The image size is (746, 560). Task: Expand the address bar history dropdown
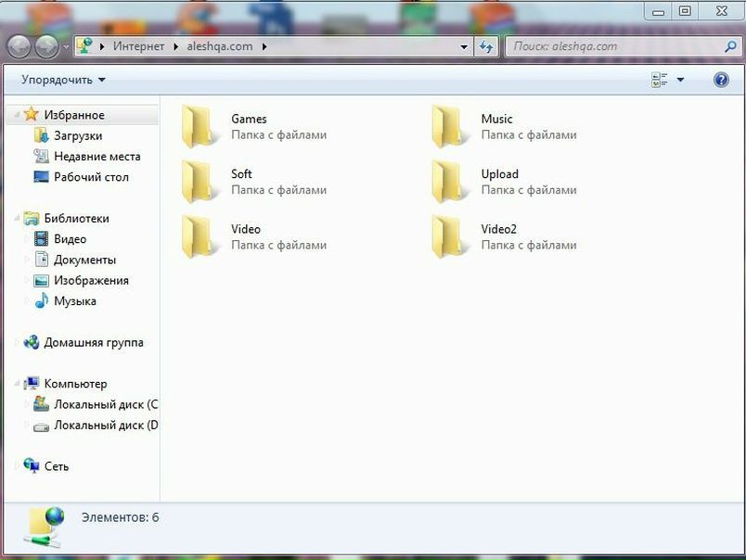465,46
